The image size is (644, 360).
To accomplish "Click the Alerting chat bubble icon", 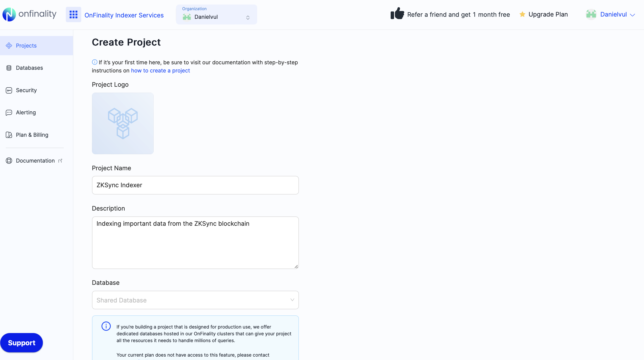I will [9, 113].
